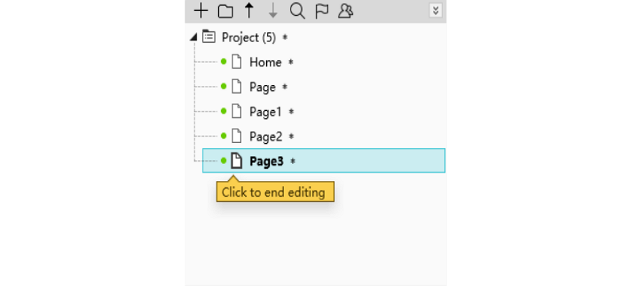Select the Page2 tree item
The height and width of the screenshot is (286, 644).
pyautogui.click(x=265, y=137)
